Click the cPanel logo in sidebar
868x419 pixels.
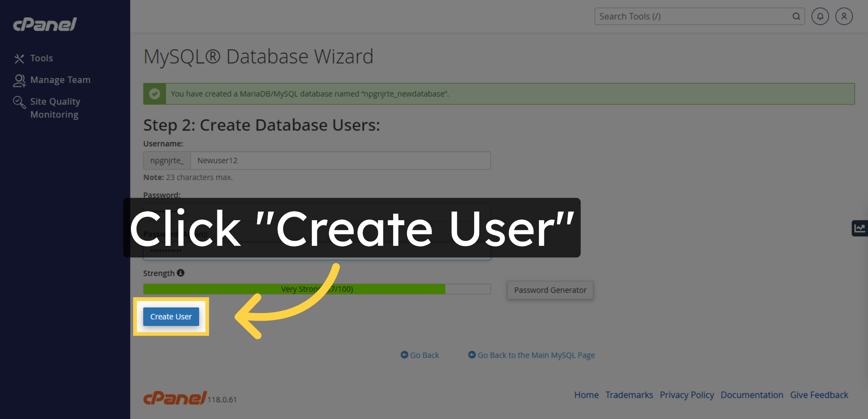point(44,24)
